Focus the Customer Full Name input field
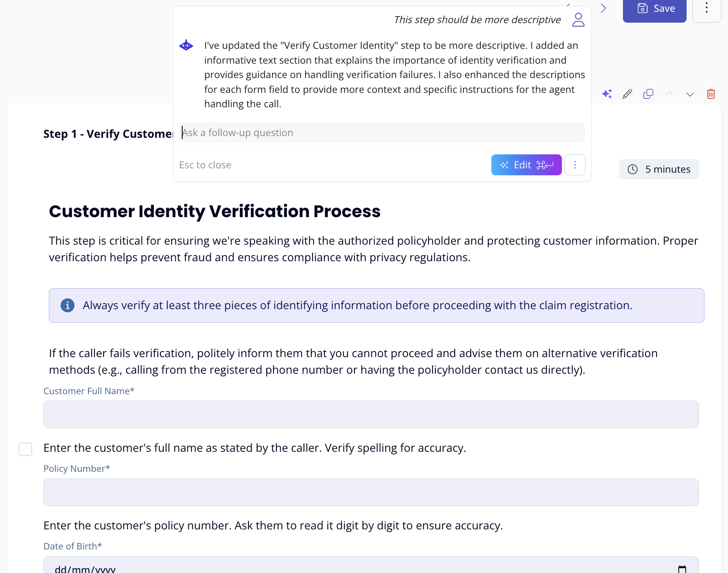Image resolution: width=728 pixels, height=573 pixels. click(x=371, y=414)
